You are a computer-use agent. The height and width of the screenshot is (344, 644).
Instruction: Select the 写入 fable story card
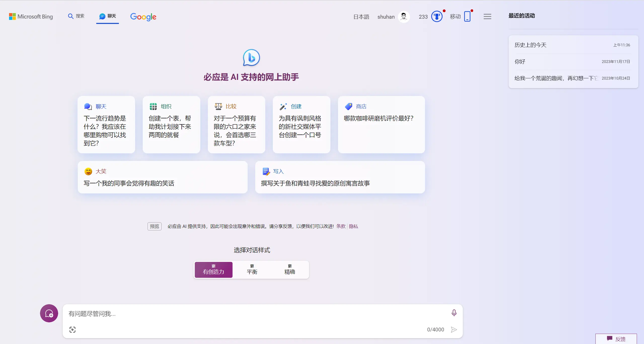(340, 177)
